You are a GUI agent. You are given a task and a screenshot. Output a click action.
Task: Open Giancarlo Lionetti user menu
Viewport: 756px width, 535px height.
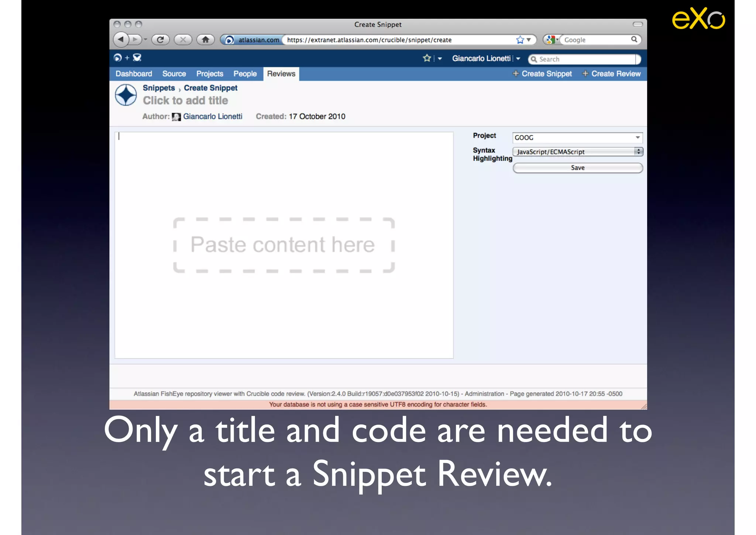[486, 58]
